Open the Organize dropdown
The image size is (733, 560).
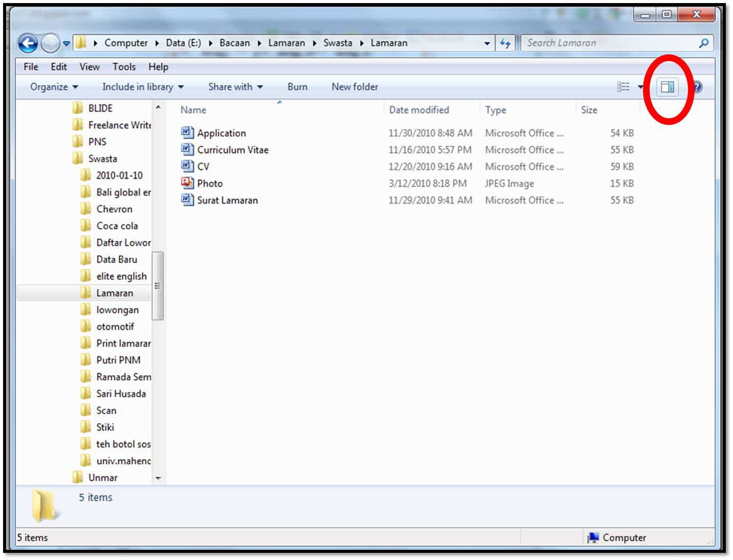54,87
